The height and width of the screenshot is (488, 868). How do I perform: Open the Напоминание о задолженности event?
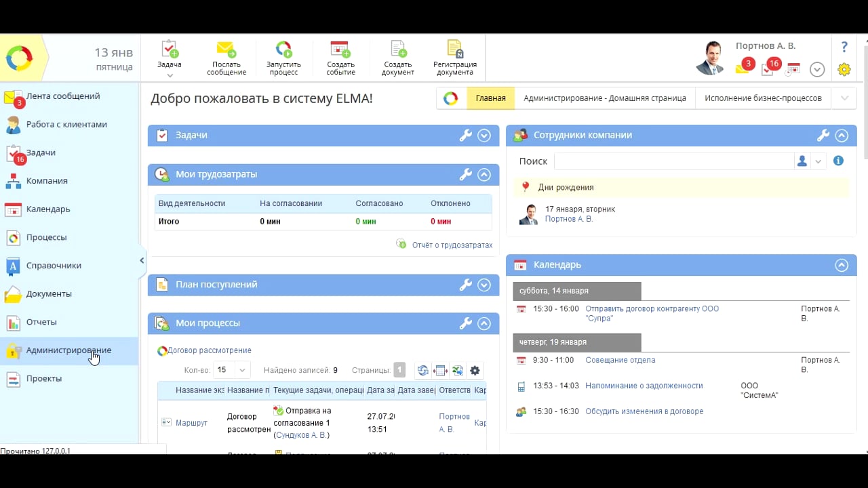(x=644, y=386)
